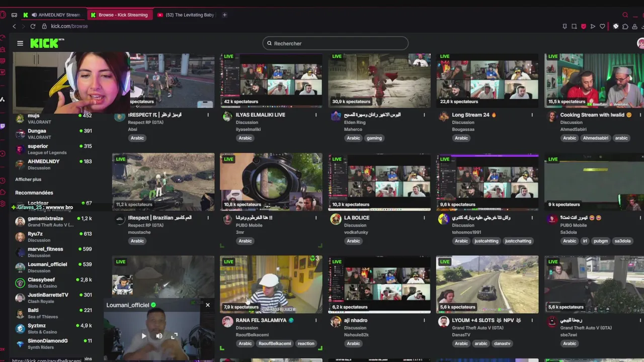This screenshot has width=644, height=362.
Task: Open options for LYOUM +4 SLOTS stream
Action: coord(532,320)
